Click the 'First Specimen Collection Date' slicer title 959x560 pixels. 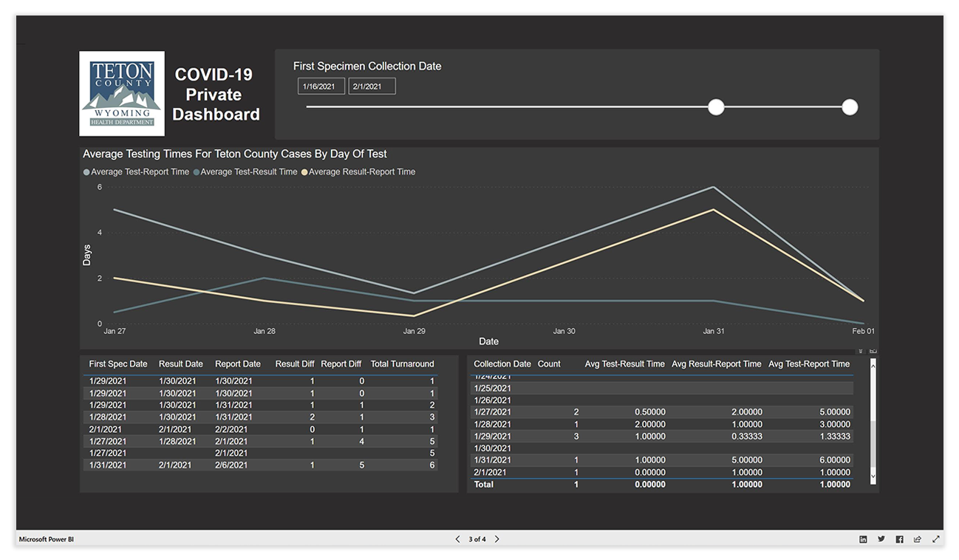[367, 66]
